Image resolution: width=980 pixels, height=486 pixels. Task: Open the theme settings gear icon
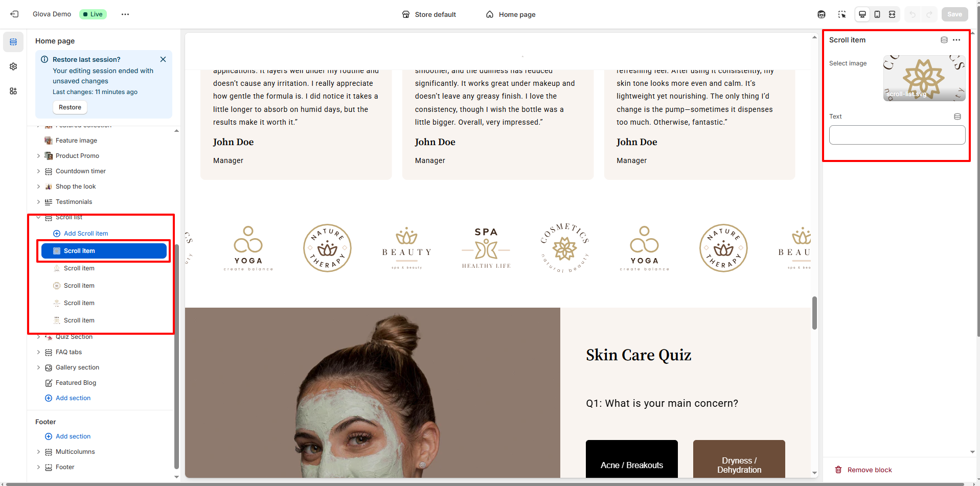(x=13, y=66)
